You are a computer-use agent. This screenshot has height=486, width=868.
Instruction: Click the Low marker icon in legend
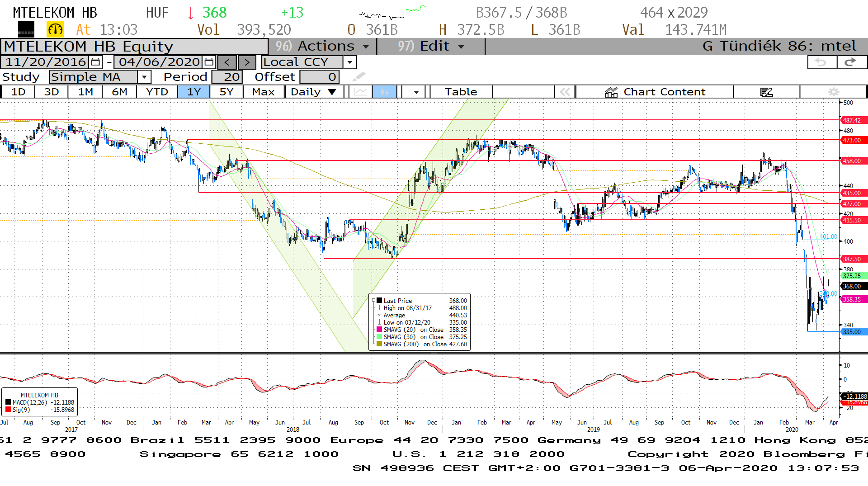point(379,322)
